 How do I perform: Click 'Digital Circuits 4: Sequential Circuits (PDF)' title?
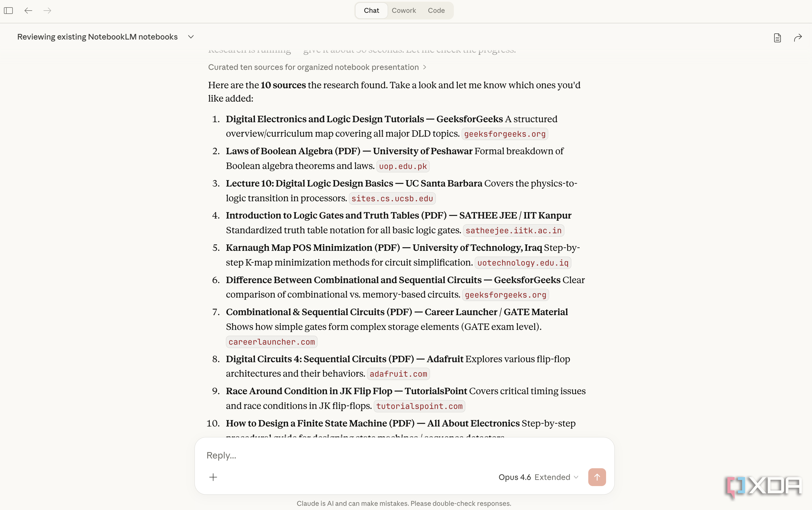pos(319,359)
